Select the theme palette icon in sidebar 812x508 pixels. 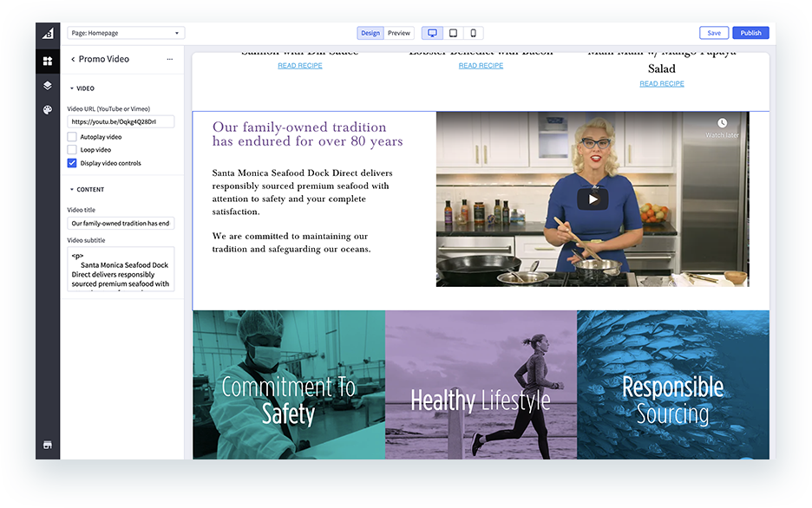(x=48, y=110)
